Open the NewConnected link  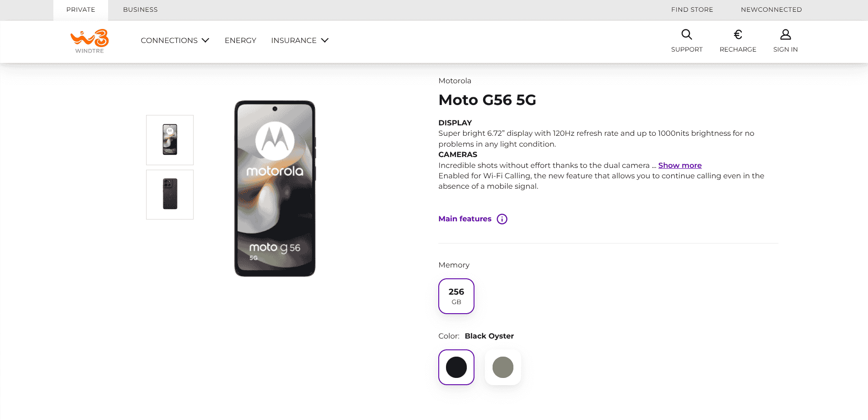(771, 10)
